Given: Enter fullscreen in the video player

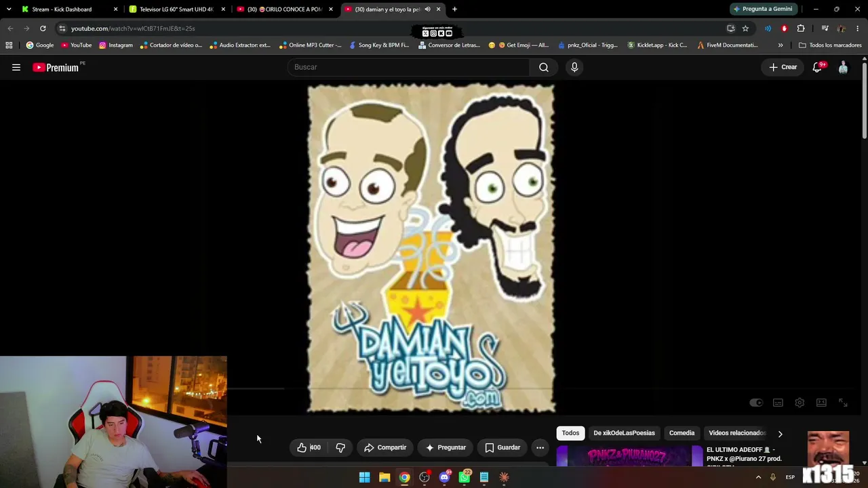Looking at the screenshot, I should point(843,403).
